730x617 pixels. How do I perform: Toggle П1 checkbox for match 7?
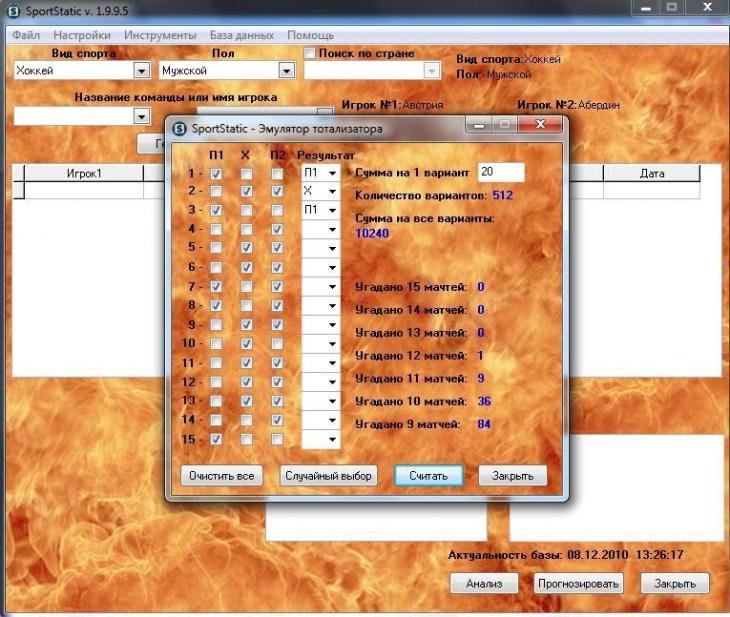[x=216, y=286]
